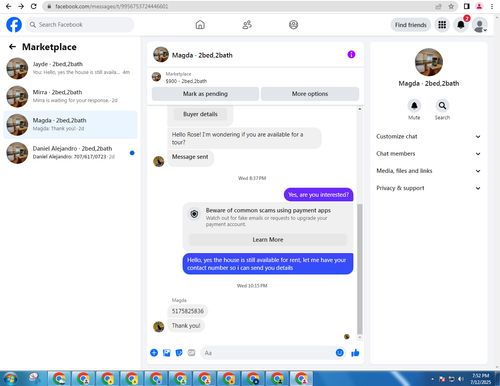Image resolution: width=500 pixels, height=386 pixels.
Task: Expand Privacy & support section
Action: pyautogui.click(x=428, y=188)
